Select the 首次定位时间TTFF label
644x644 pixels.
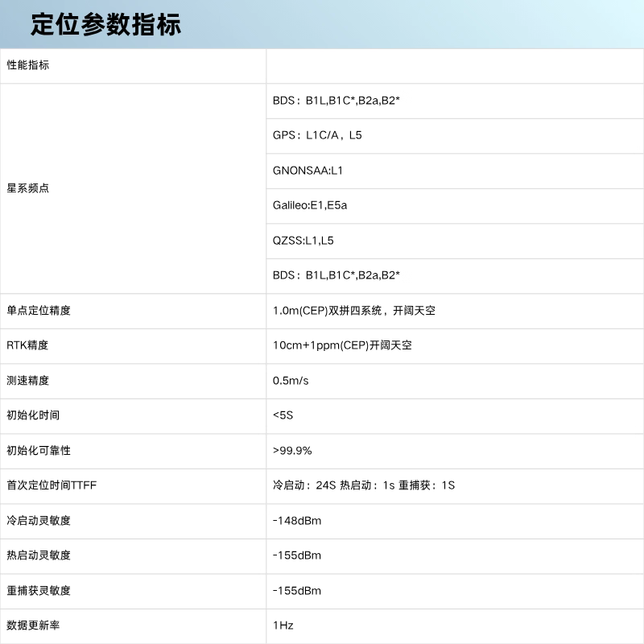pos(52,485)
